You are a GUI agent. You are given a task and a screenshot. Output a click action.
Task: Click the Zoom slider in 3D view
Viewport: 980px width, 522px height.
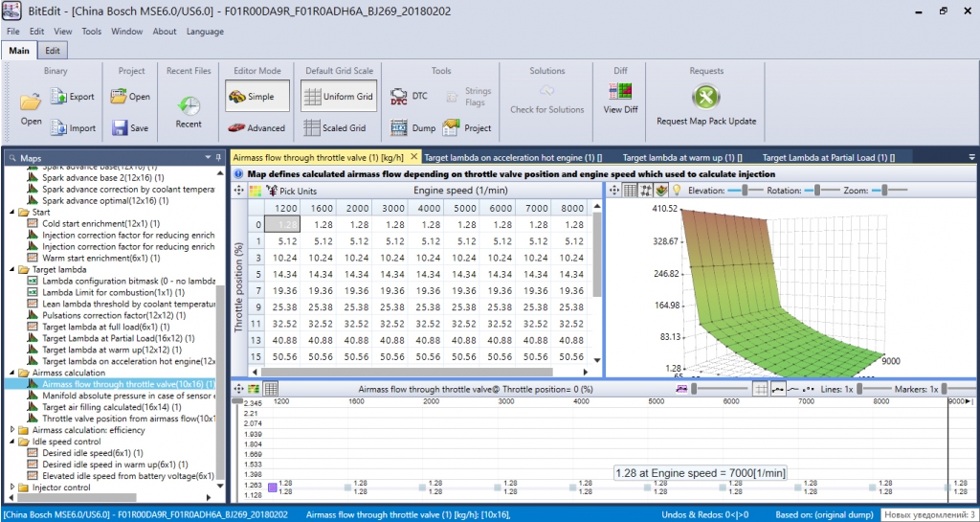coord(888,190)
